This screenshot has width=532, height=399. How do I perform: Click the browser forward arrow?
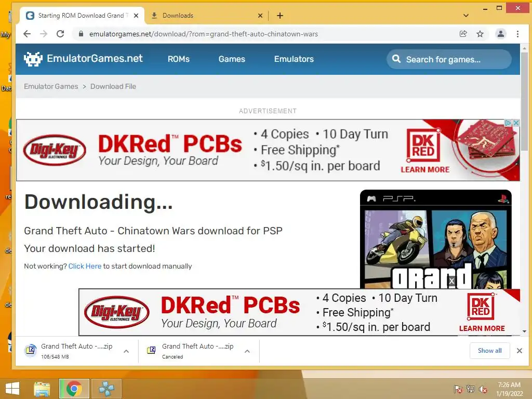coord(44,34)
